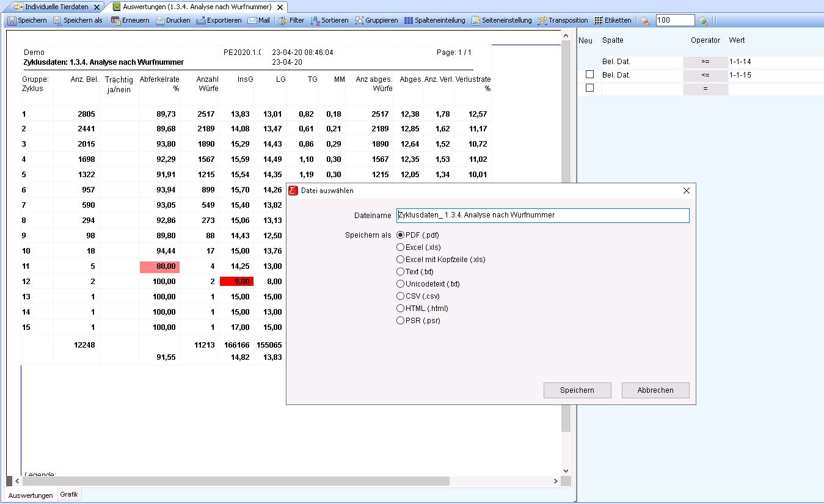
Task: Click the Anz. Bel. value 2805
Action: (x=86, y=114)
